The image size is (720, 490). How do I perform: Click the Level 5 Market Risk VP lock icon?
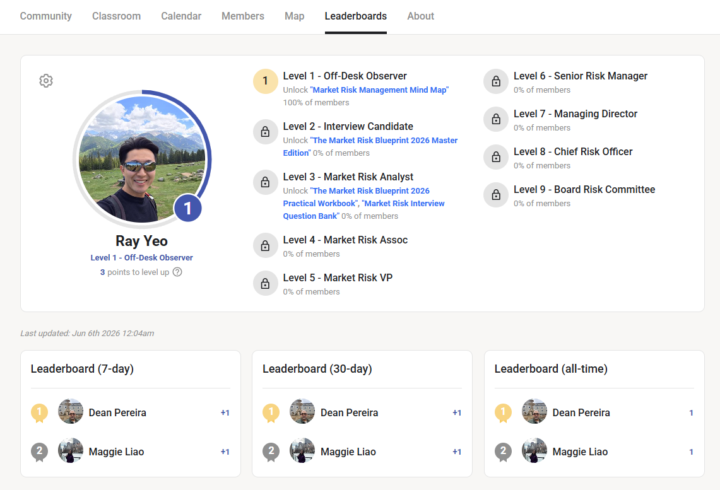click(265, 283)
